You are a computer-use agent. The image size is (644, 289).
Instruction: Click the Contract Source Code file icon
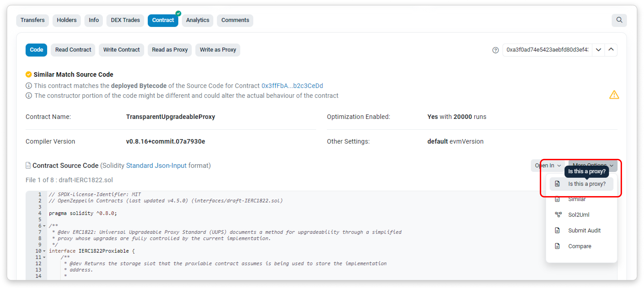[28, 165]
